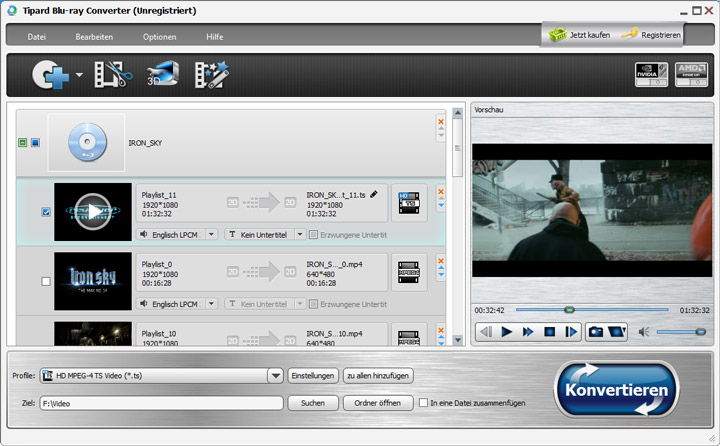The image size is (720, 446).
Task: Play the Playlist_11 thumbnail
Action: point(93,212)
